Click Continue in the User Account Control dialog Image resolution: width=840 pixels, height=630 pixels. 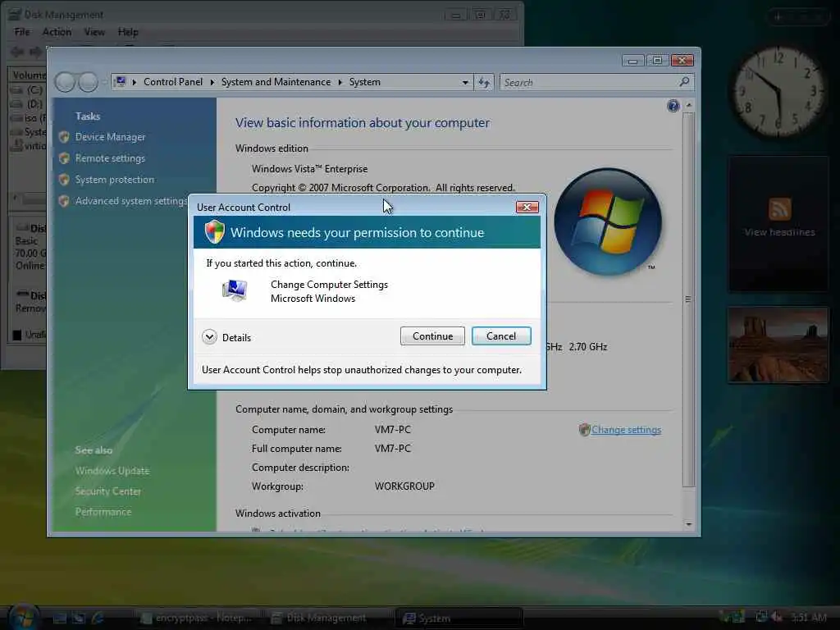click(432, 336)
